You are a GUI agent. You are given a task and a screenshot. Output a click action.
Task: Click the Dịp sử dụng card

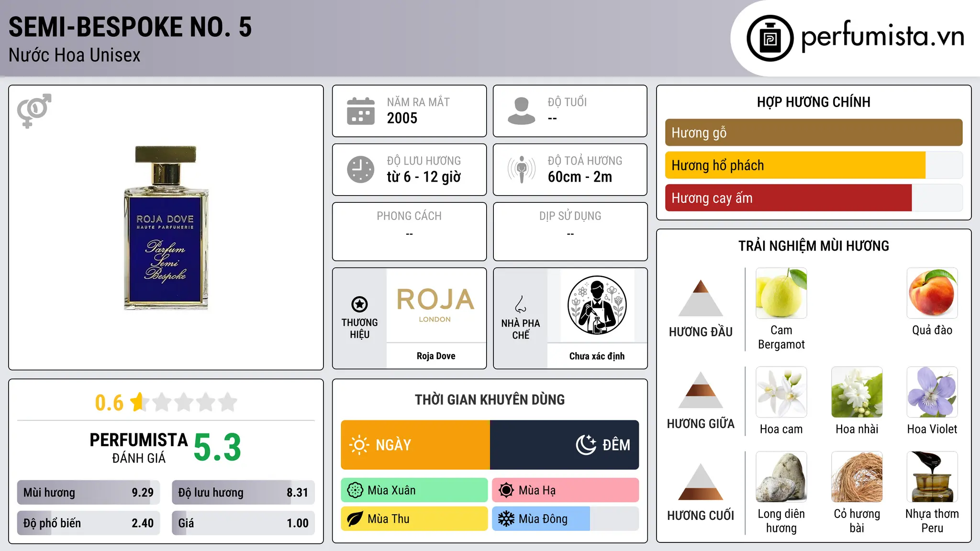[570, 231]
